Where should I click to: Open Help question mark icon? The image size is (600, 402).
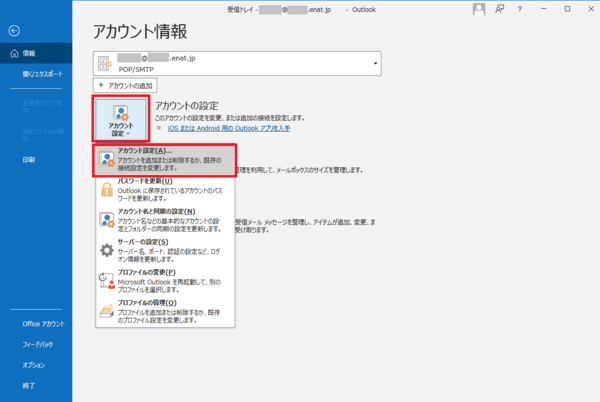click(x=518, y=9)
